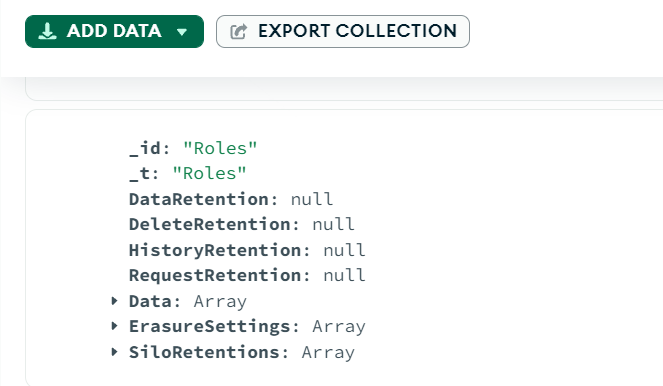
Task: Click the ADD DATA button
Action: (x=114, y=31)
